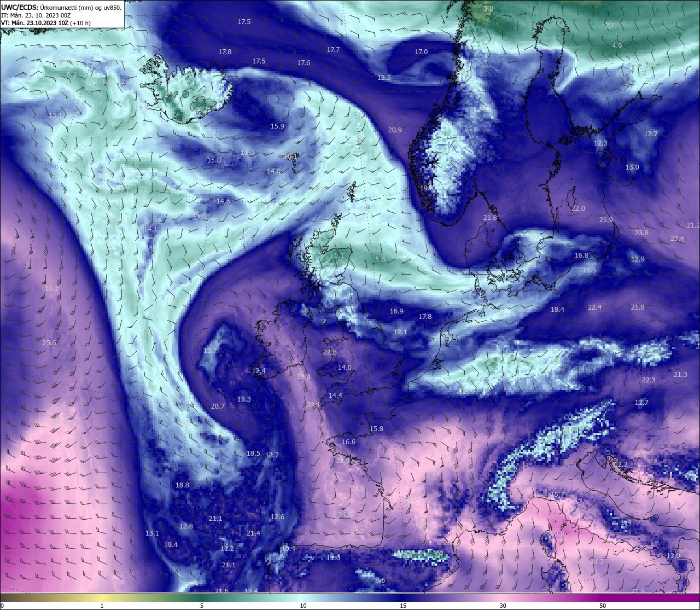Click the map value 15.9
The height and width of the screenshot is (610, 700).
pos(277,126)
